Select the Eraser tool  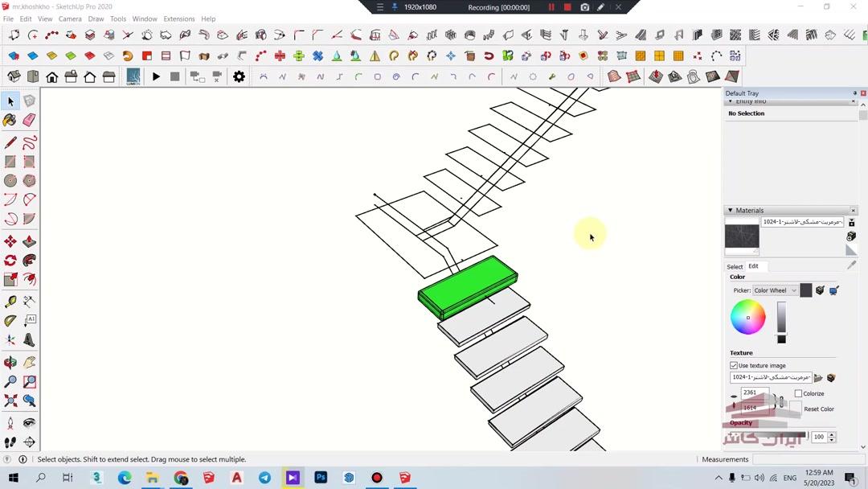click(x=30, y=120)
